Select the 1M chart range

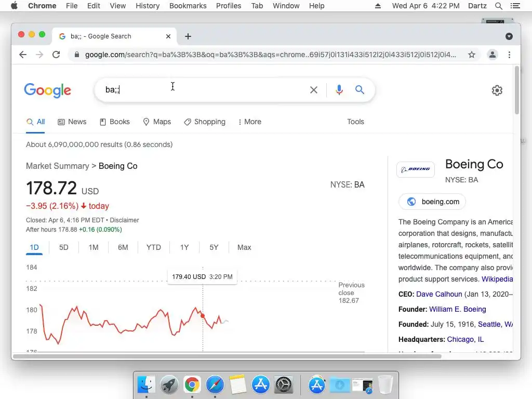point(94,247)
